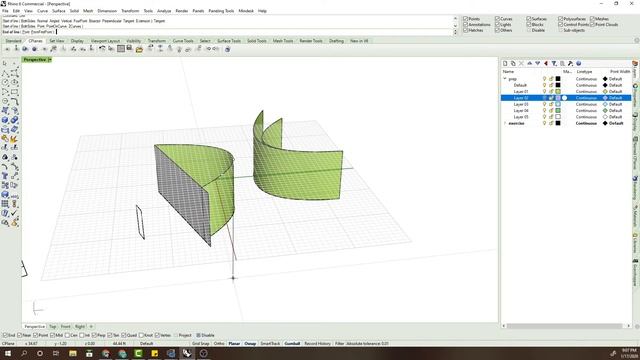
Task: Toggle Record History in status bar
Action: (318, 344)
